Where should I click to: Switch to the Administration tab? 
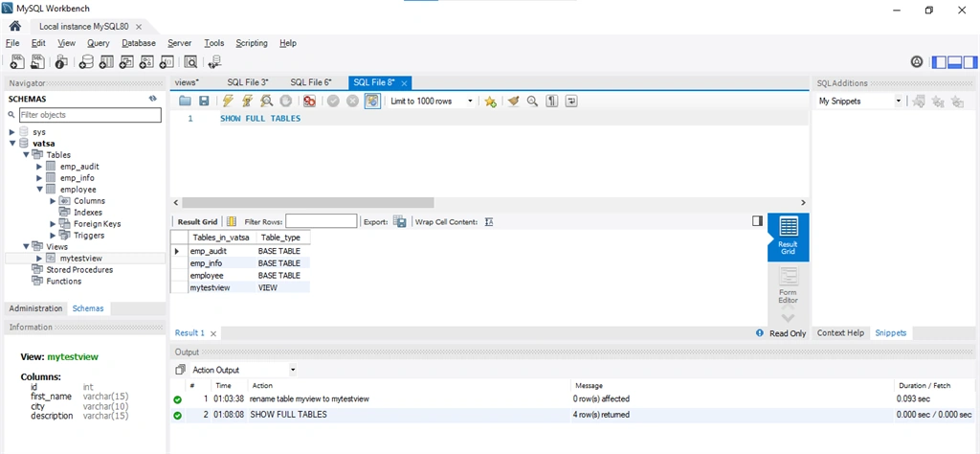[x=35, y=308]
